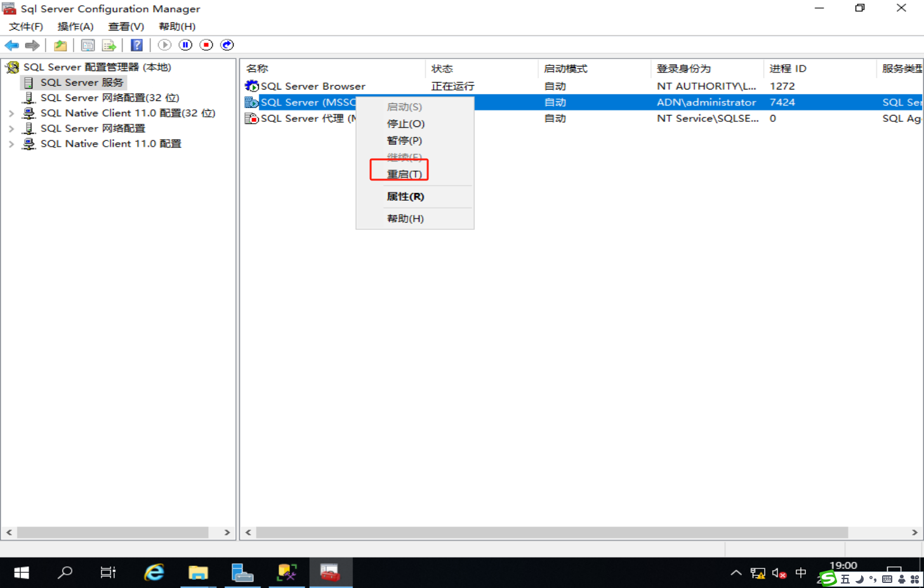Select SQL Native Client 11.0 配置(32 位) item
The image size is (924, 588).
(x=128, y=113)
